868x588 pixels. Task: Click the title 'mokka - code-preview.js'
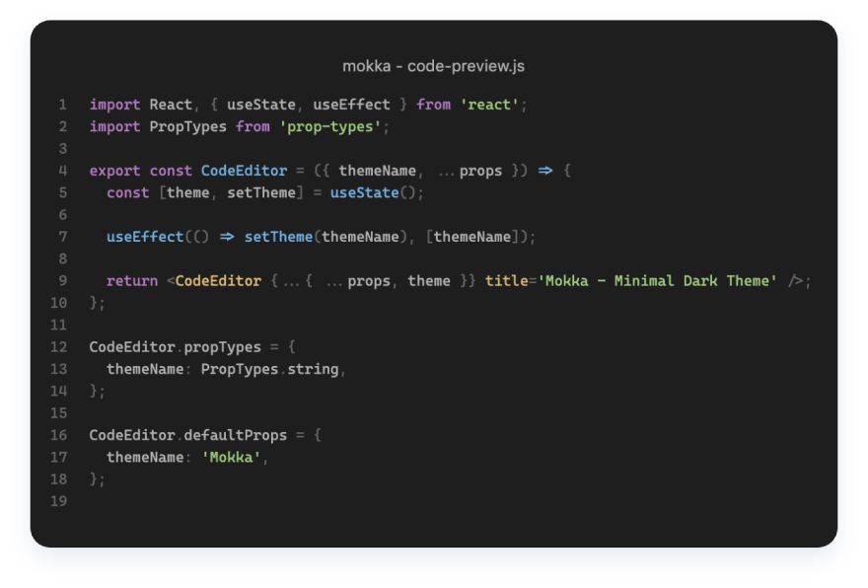pos(433,66)
